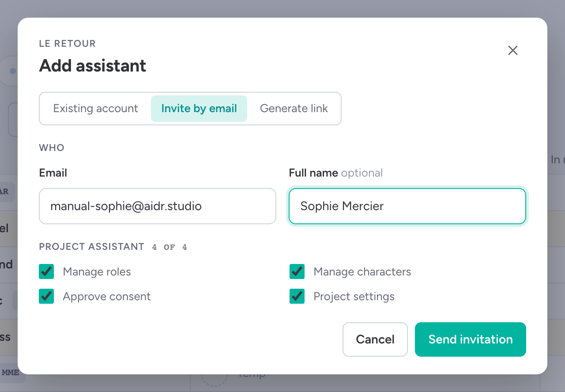Select the Invite by email tab
Image resolution: width=565 pixels, height=392 pixels.
(199, 109)
